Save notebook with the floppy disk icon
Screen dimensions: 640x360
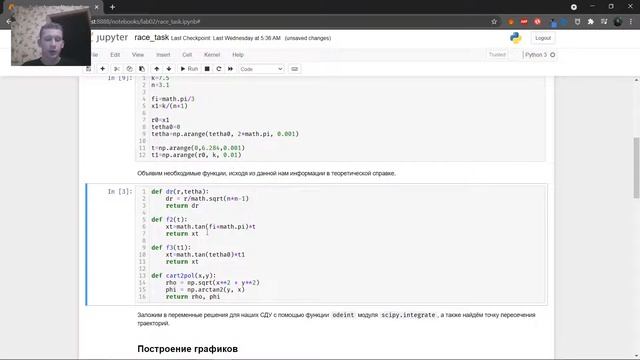click(x=88, y=69)
